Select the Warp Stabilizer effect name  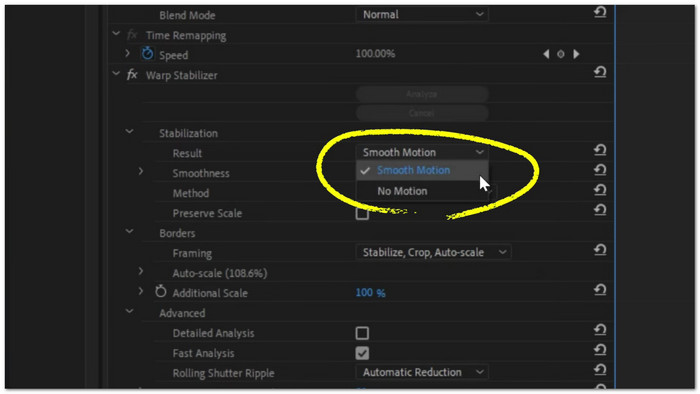182,75
